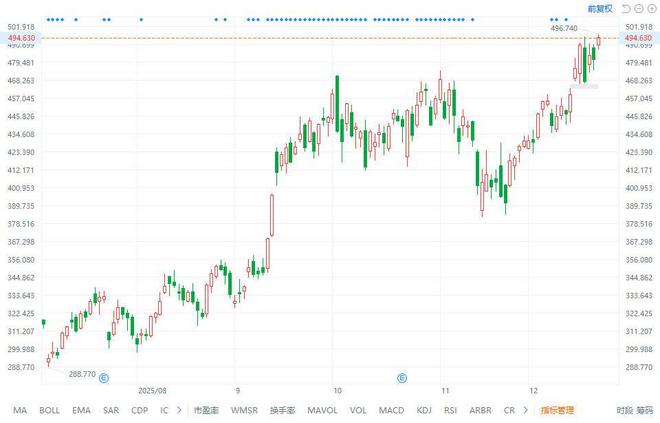Open the 筹码 chip distribution view
This screenshot has width=660, height=423.
(x=646, y=410)
